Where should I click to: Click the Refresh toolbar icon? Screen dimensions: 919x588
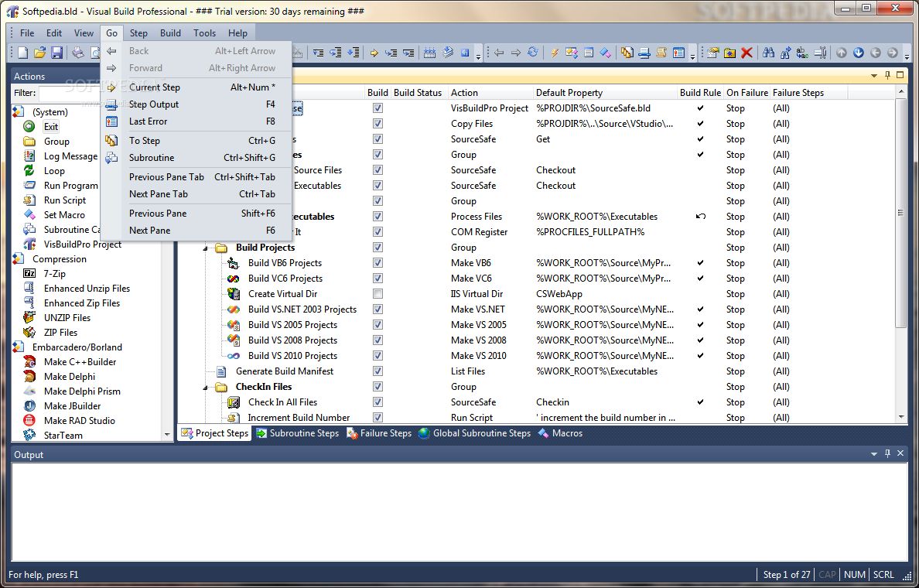(533, 53)
